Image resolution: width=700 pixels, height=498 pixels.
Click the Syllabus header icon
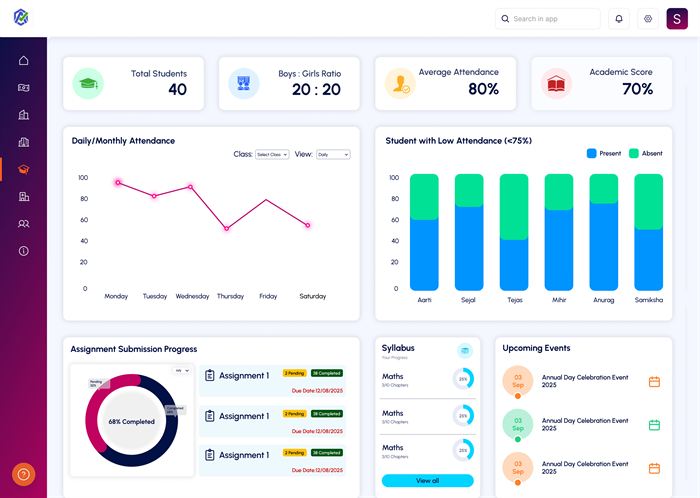pyautogui.click(x=464, y=351)
